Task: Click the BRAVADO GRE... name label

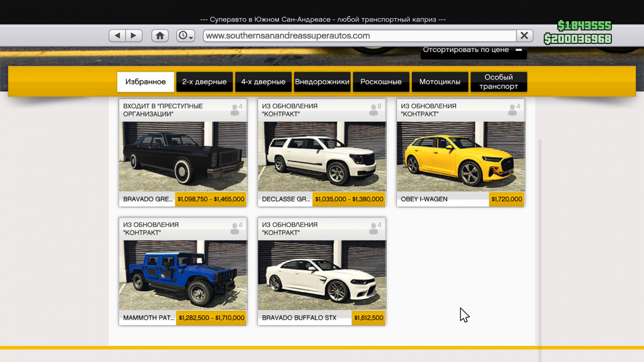Action: point(148,199)
